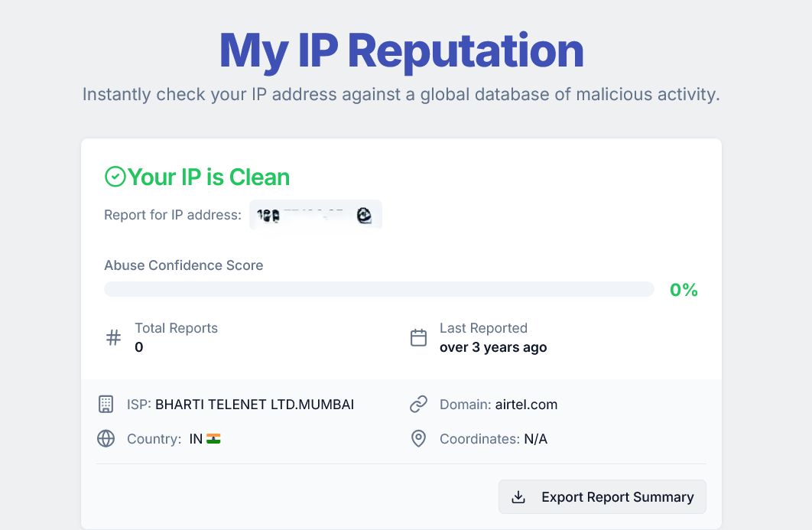
Task: Click the Indian flag beside the country code IN
Action: click(213, 438)
